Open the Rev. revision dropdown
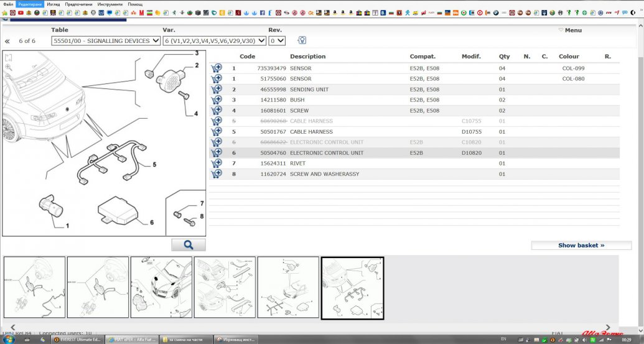Screen dimensions: 644x344 tap(277, 40)
